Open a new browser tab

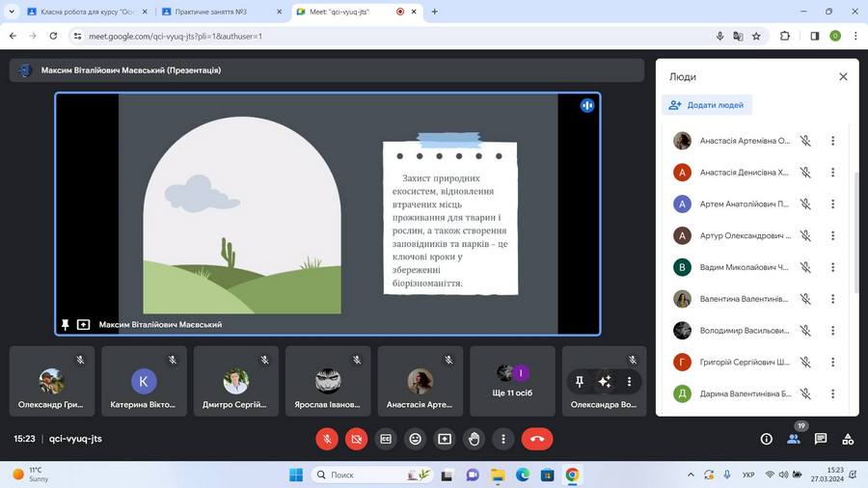435,12
